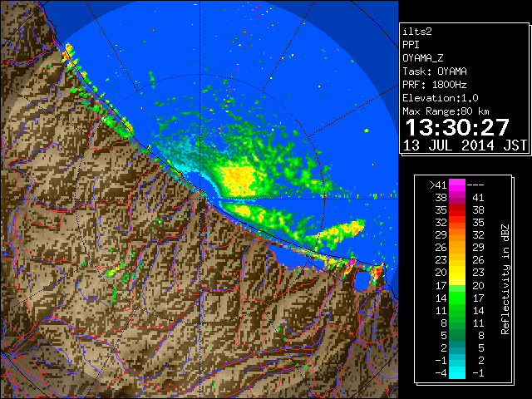Select the date "13 JUL 2014 JST"

pyautogui.click(x=465, y=145)
